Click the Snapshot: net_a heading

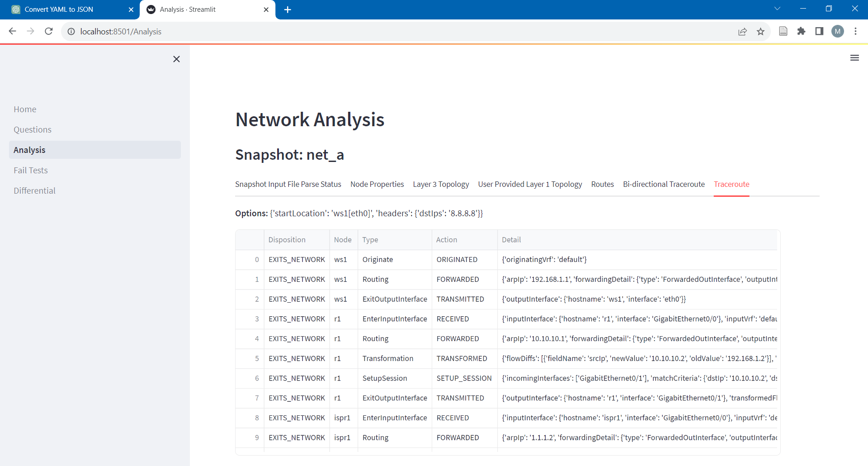pos(289,155)
